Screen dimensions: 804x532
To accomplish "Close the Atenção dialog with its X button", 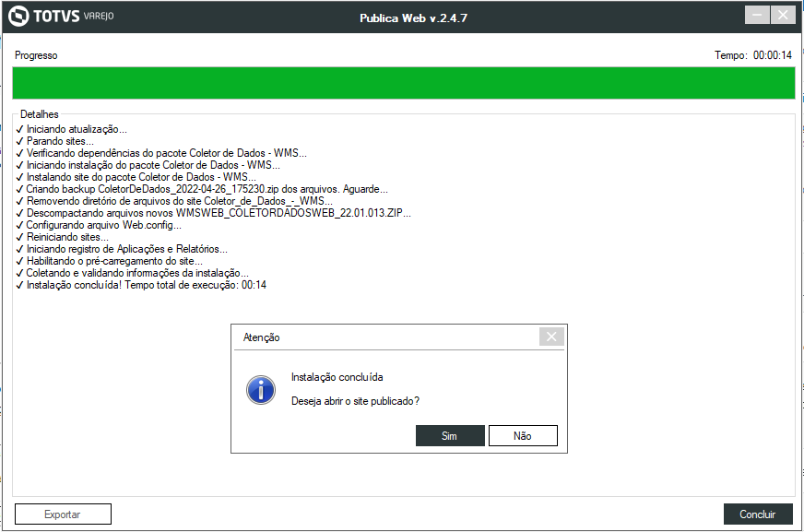I will coord(551,337).
